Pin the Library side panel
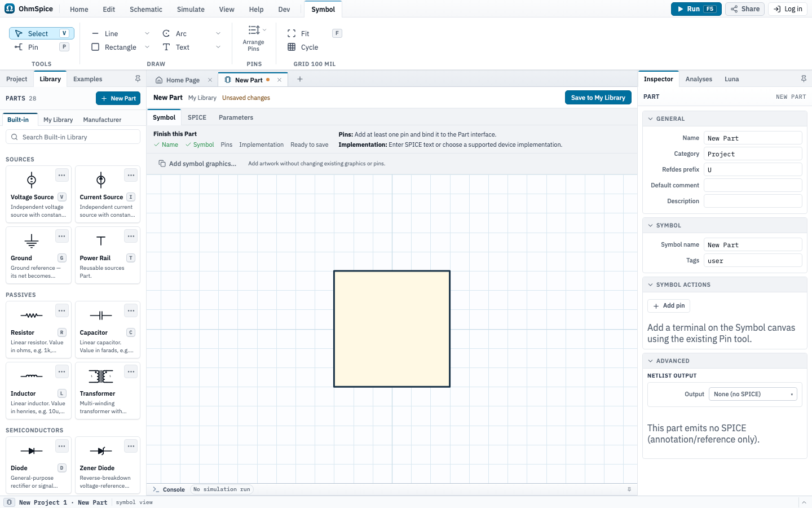 click(138, 79)
